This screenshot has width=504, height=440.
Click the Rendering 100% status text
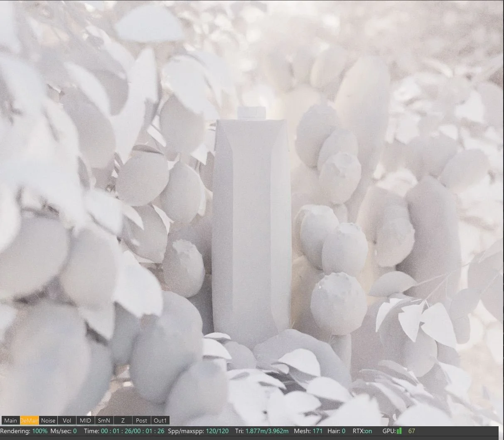coord(24,431)
